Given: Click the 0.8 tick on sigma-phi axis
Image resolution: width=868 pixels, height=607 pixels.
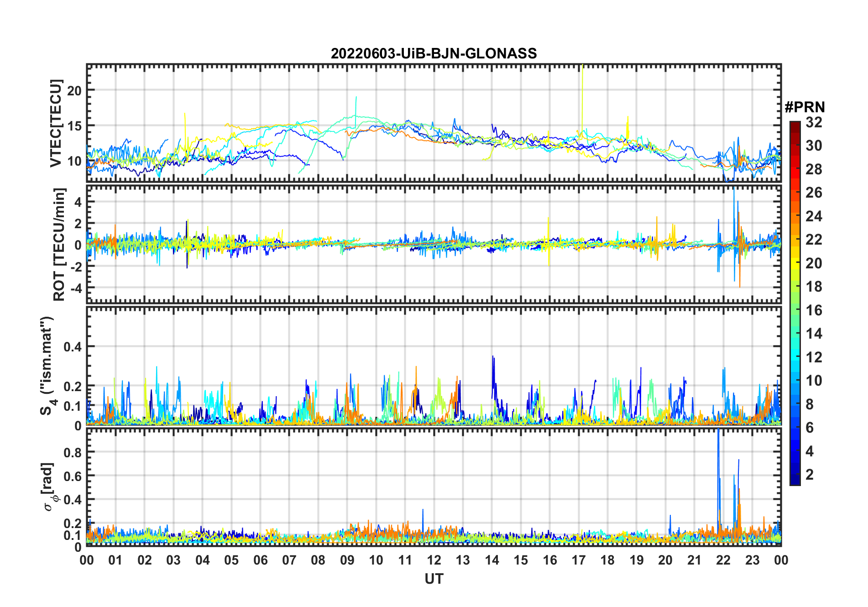Looking at the screenshot, I should pos(73,452).
